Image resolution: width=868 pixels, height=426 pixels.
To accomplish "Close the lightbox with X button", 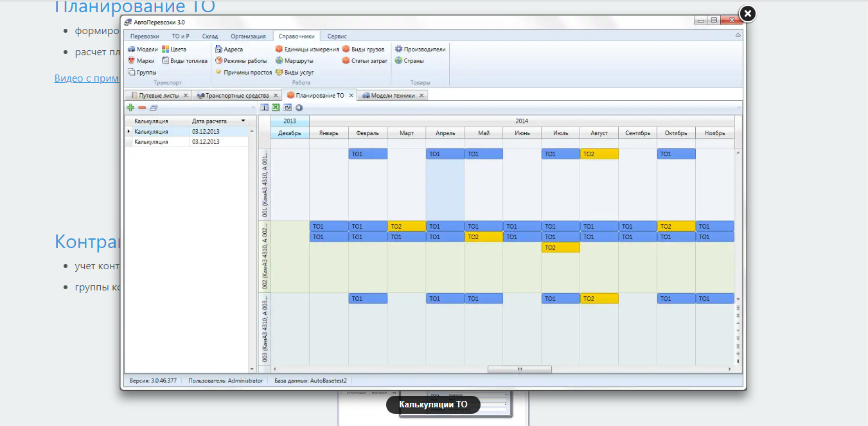I will tap(747, 13).
